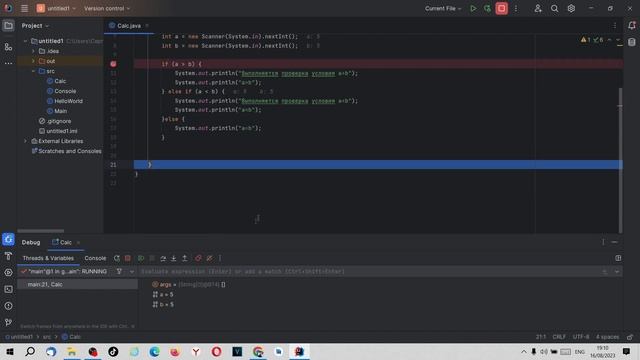Click the Evaluate expression input field
The height and width of the screenshot is (360, 640).
click(369, 271)
